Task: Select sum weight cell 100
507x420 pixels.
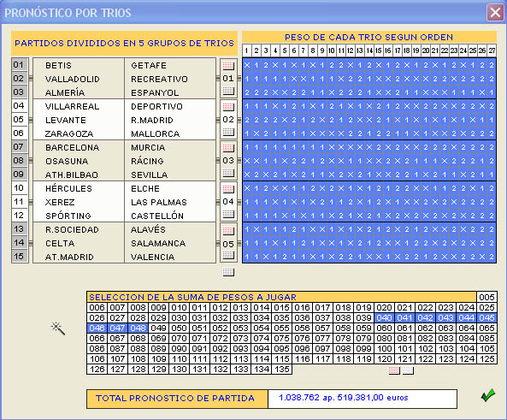Action: coord(384,349)
